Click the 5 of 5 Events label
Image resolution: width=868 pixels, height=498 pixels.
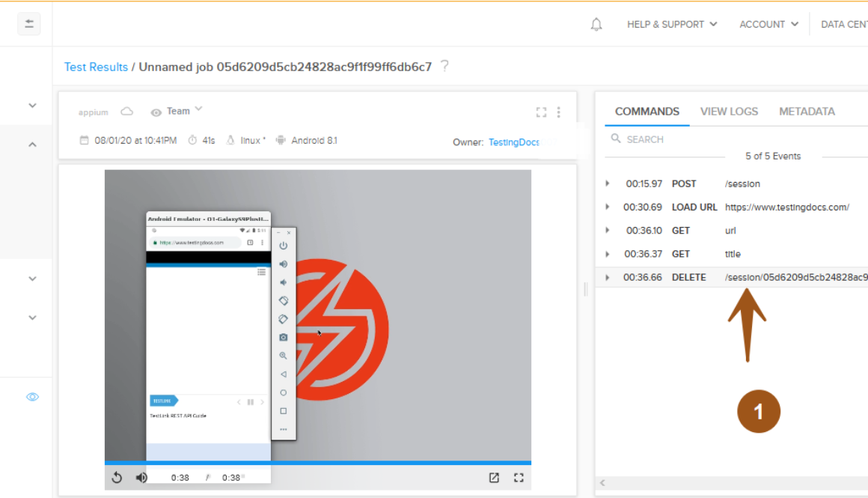773,157
